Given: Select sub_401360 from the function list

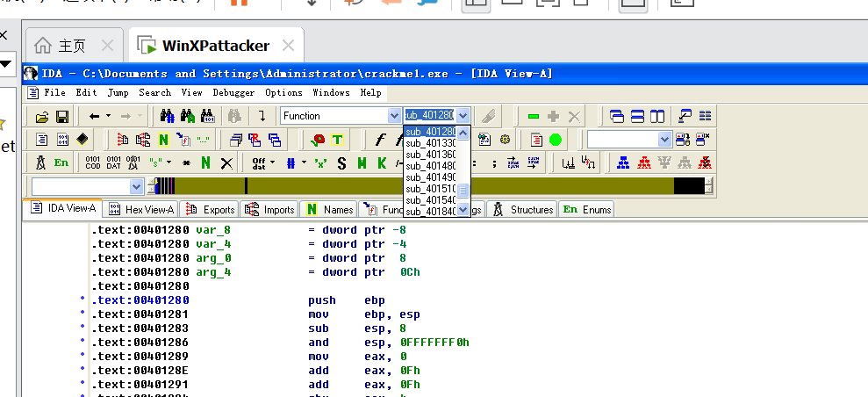Looking at the screenshot, I should [431, 155].
